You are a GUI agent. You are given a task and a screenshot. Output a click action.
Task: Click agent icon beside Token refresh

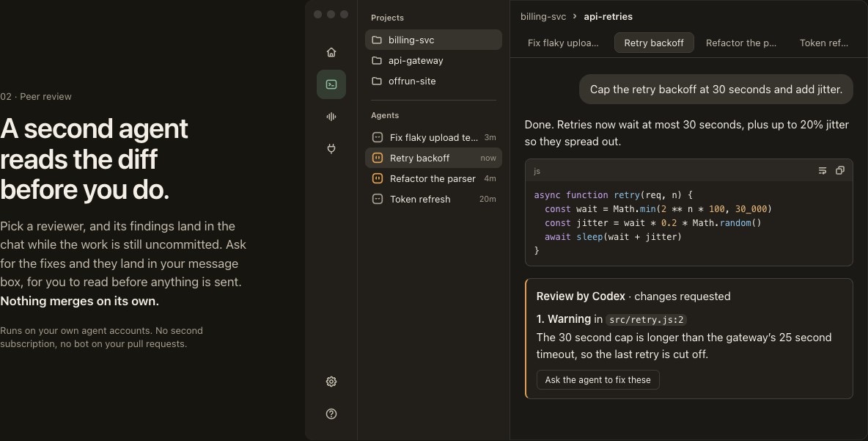pyautogui.click(x=378, y=199)
